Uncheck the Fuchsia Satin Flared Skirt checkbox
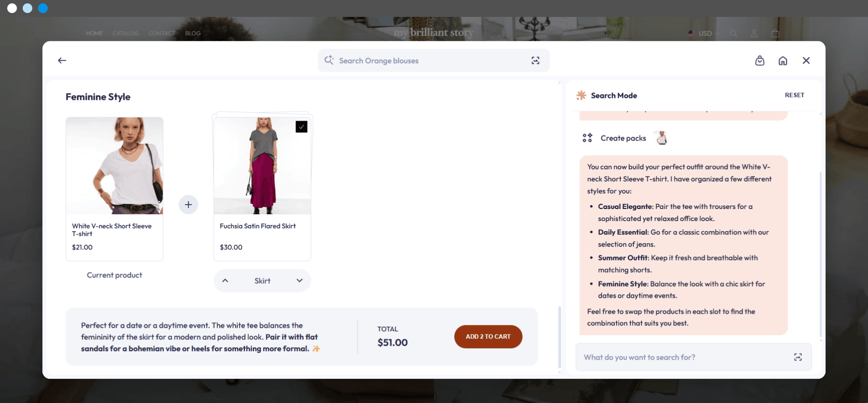Screen dimensions: 868x403 (301, 126)
